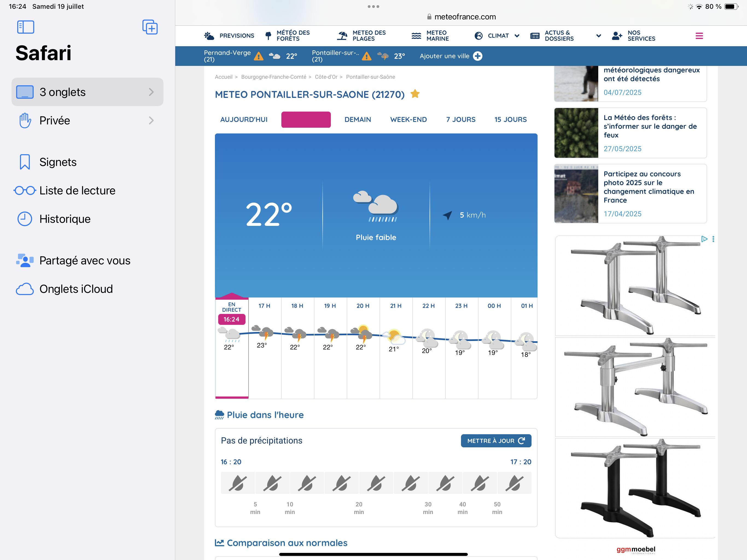Image resolution: width=747 pixels, height=560 pixels.
Task: Select the 21 H forecast column
Action: pos(396,348)
